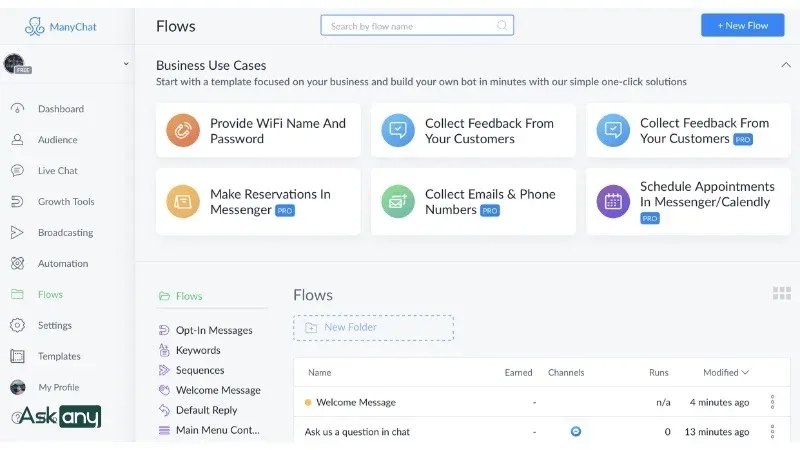This screenshot has width=800, height=450.
Task: Go to Dashboard menu item
Action: (x=61, y=109)
